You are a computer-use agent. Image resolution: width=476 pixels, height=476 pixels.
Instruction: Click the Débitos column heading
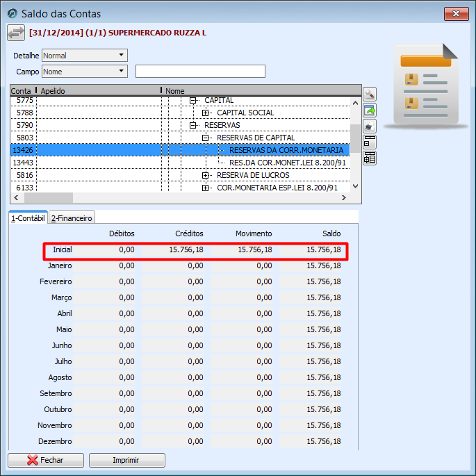(x=122, y=233)
